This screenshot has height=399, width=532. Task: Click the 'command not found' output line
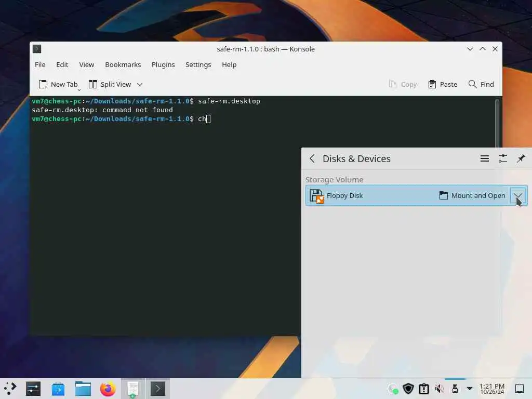click(x=102, y=110)
